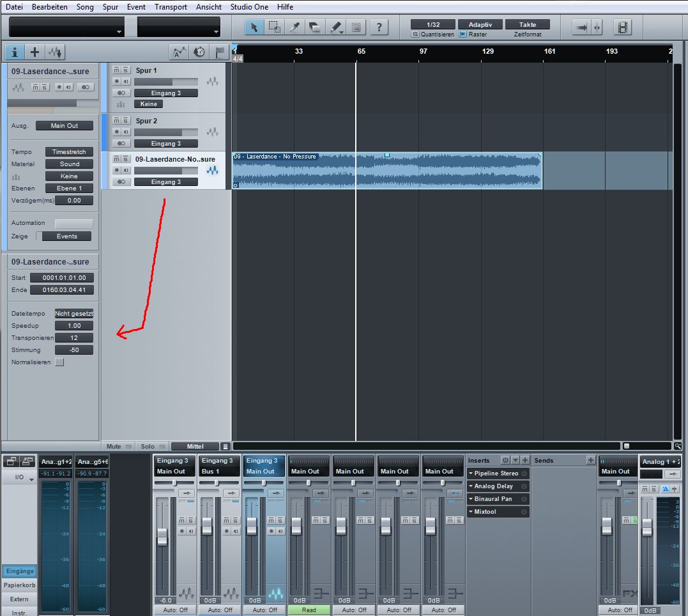
Task: Open help via the question mark icon
Action: 379,27
